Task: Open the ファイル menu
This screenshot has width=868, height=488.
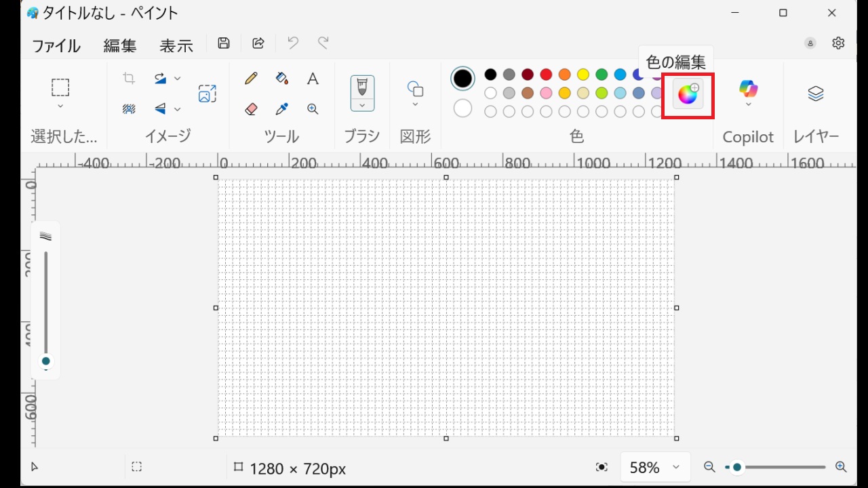Action: pyautogui.click(x=56, y=45)
